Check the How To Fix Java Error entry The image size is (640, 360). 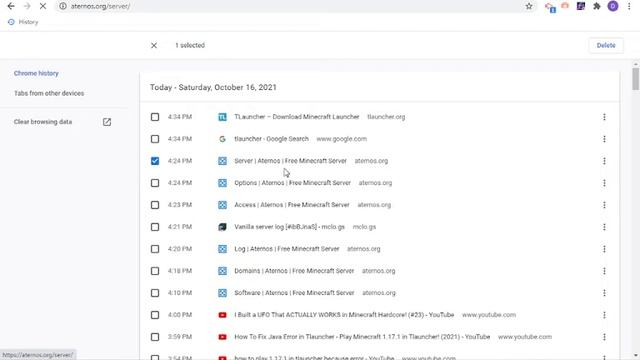point(155,337)
